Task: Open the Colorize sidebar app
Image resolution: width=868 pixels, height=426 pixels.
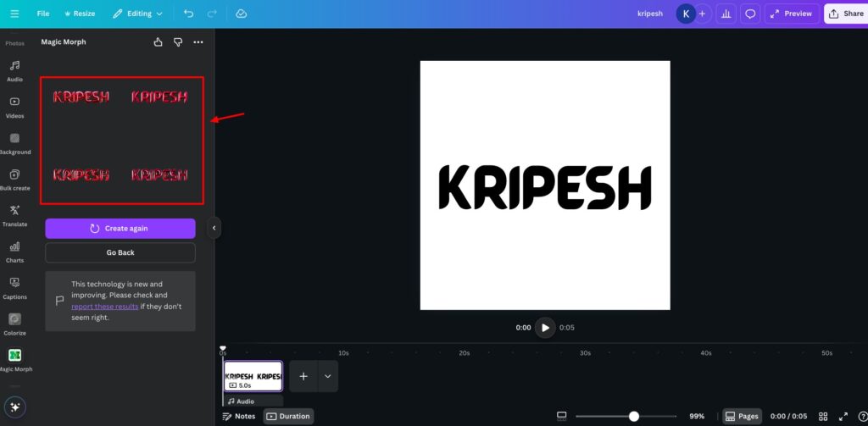Action: [15, 324]
